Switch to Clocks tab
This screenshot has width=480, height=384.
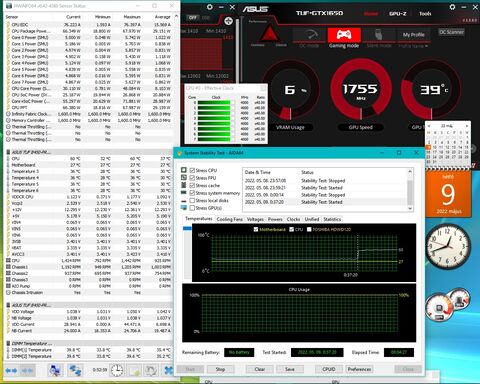tap(293, 219)
